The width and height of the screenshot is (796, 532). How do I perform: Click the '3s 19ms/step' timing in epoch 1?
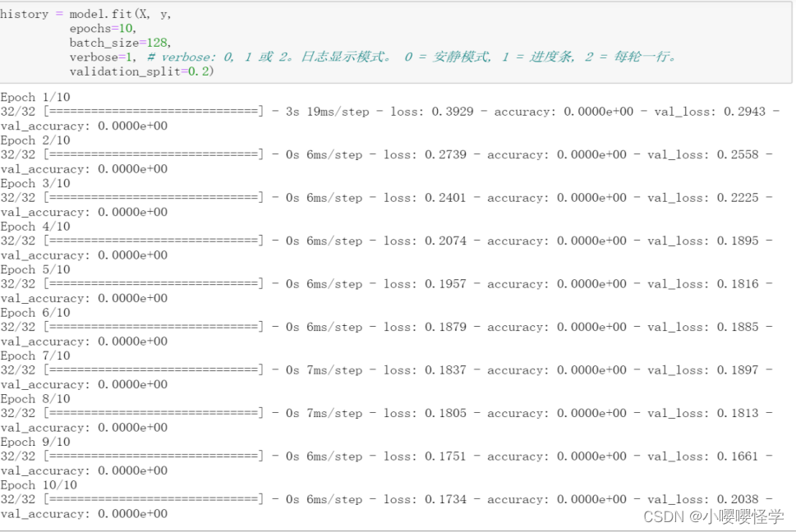coord(328,112)
